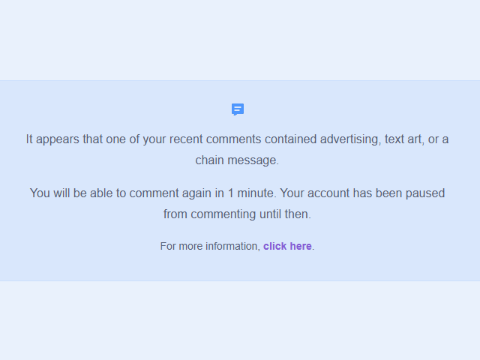Click the word 'information' near the link

click(x=233, y=246)
